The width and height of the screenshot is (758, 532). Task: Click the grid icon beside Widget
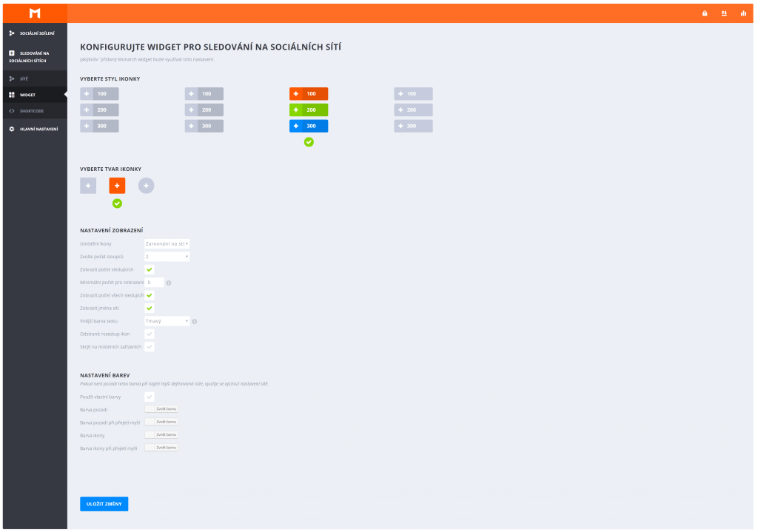(x=12, y=95)
